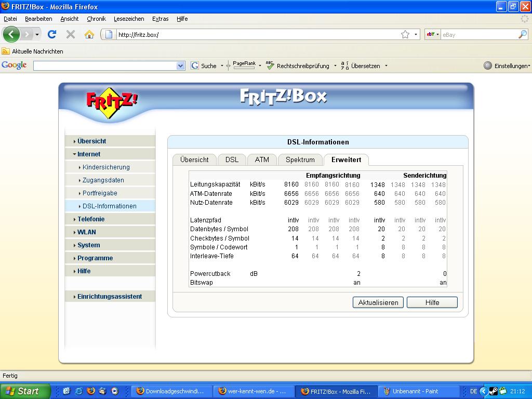Viewport: 532px width, 399px height.
Task: Click the Aktualisieren button
Action: [x=378, y=302]
